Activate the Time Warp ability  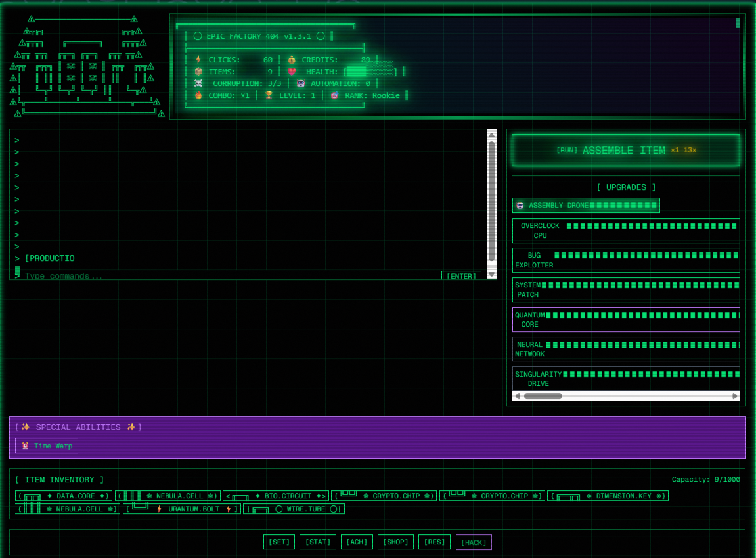[46, 446]
